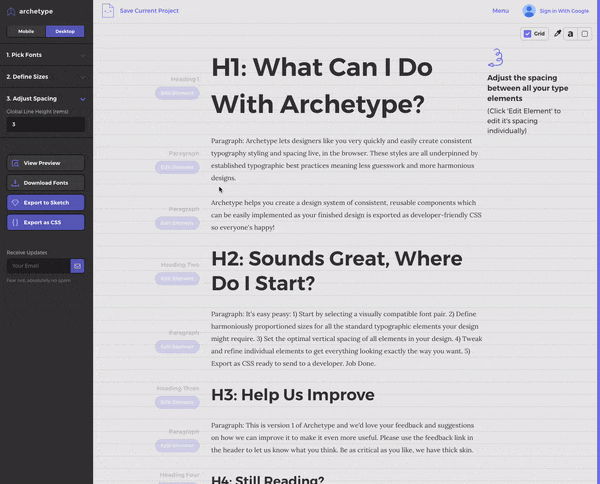Click the Global Line Height input field
Screen dimensions: 600x484
point(46,124)
